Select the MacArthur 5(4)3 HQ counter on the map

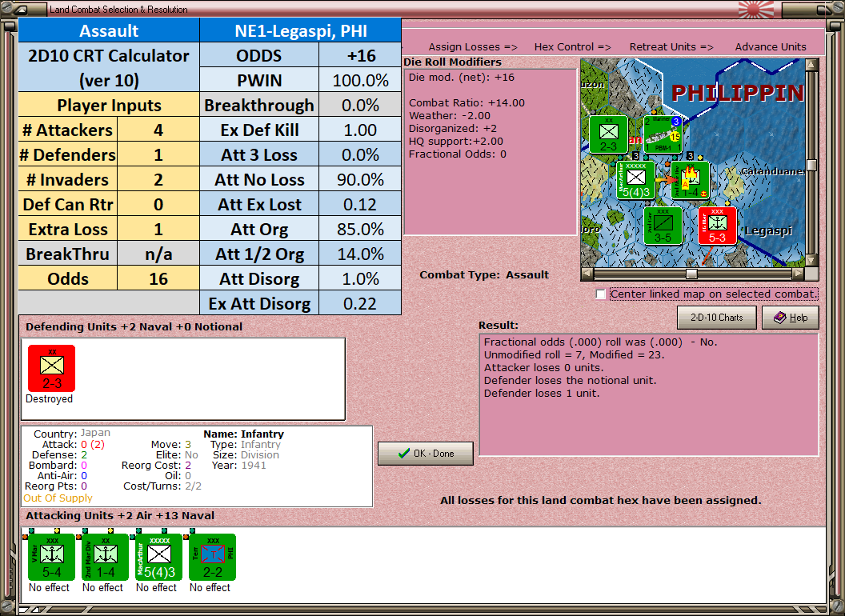click(x=636, y=180)
